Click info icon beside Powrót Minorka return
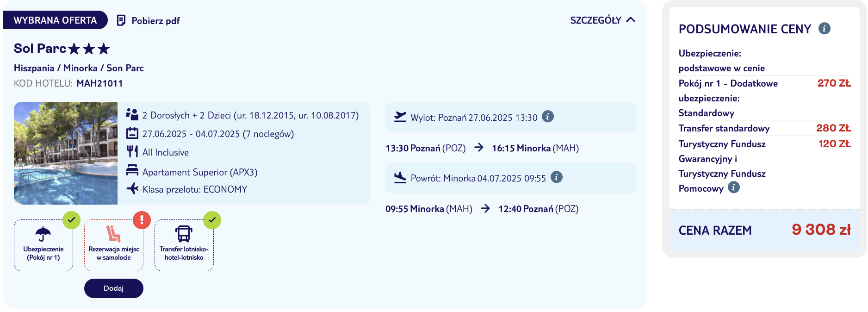Screen dimensions: 868x312 tap(557, 177)
